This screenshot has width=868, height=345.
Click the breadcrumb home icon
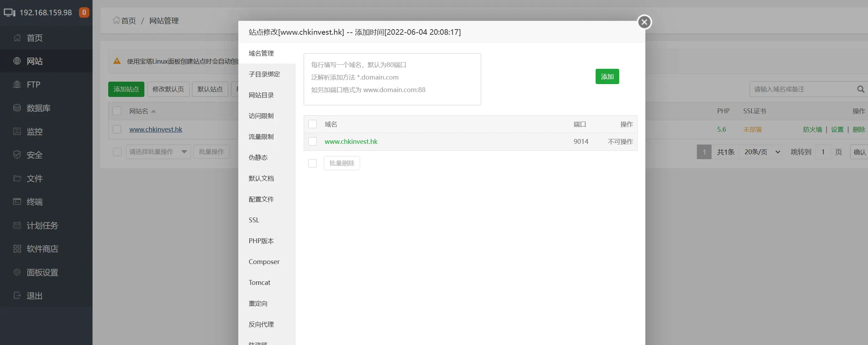(116, 20)
